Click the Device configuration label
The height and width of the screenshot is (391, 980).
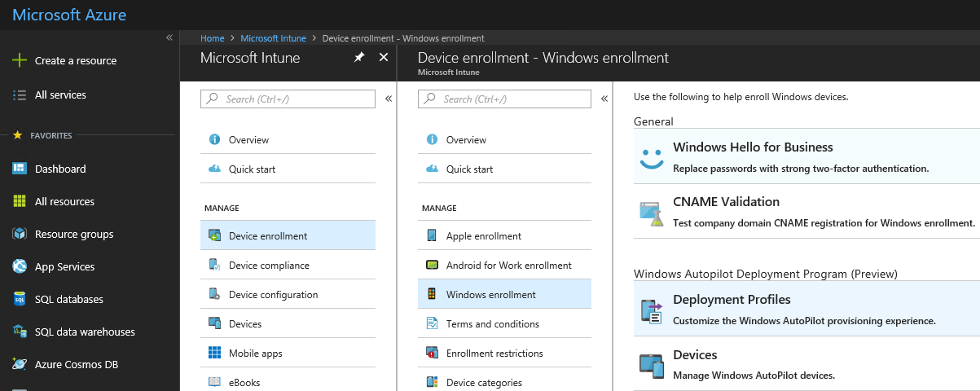274,294
